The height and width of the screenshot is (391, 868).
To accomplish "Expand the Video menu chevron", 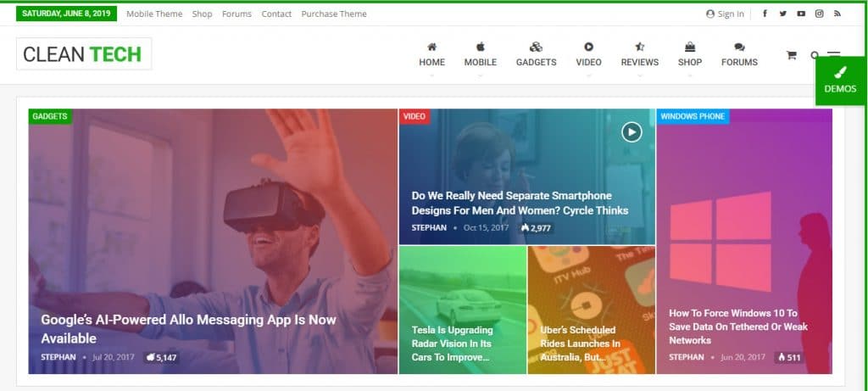I will [588, 75].
